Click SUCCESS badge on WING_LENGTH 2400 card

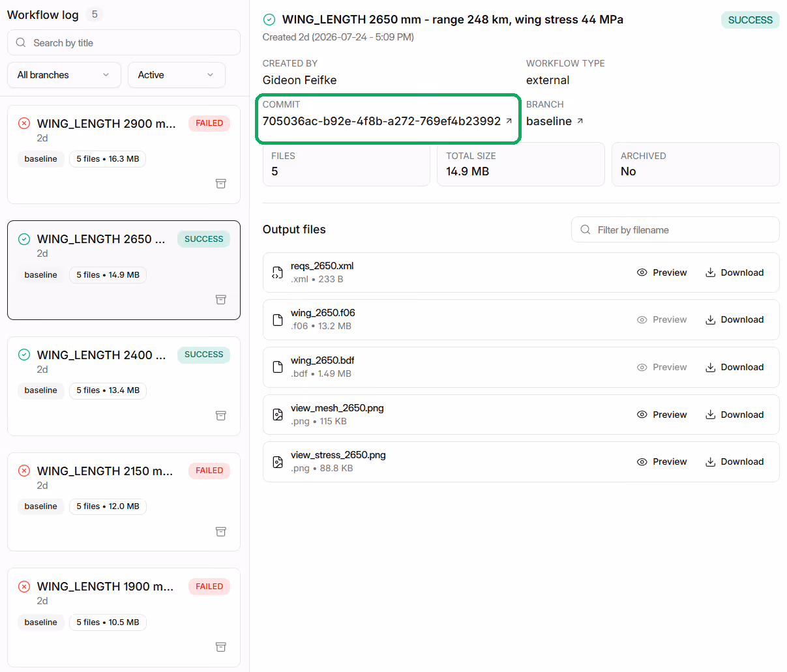coord(203,355)
